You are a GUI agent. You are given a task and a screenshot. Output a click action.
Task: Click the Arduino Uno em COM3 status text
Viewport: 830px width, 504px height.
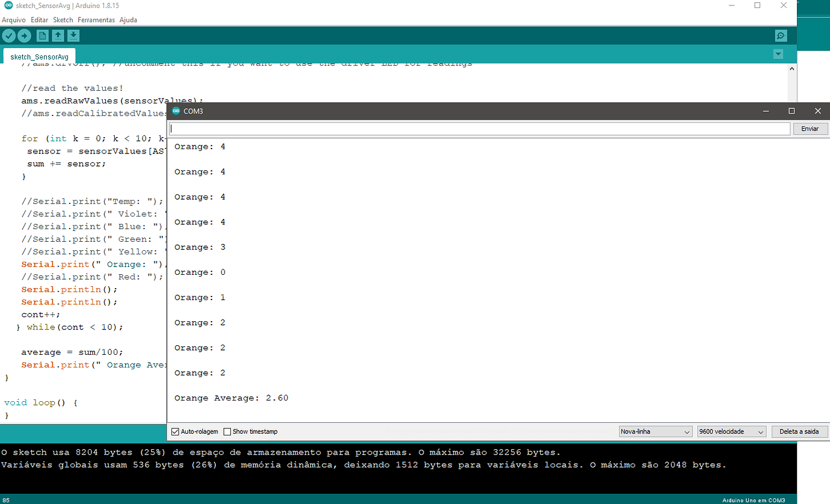tap(752, 500)
